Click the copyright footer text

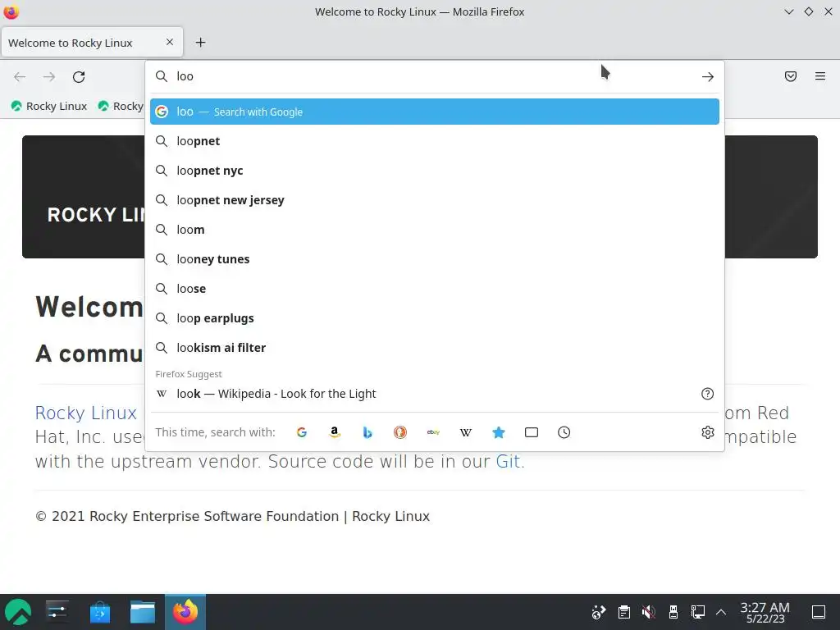pyautogui.click(x=232, y=516)
